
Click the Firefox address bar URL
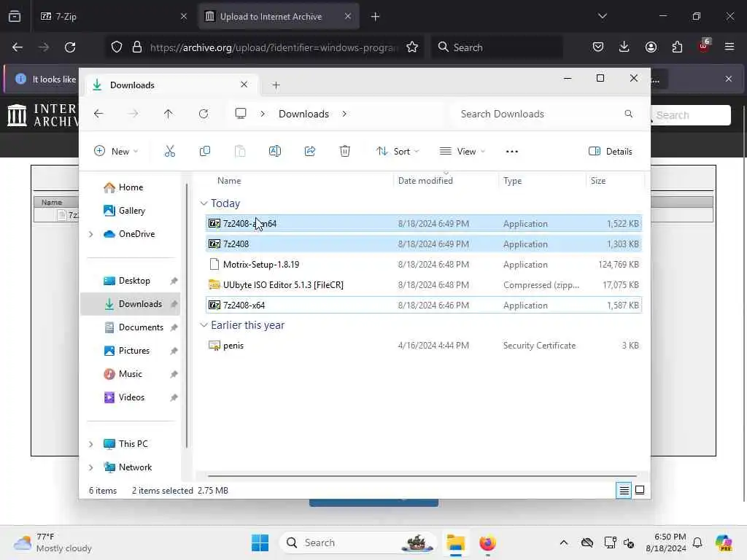[x=274, y=47]
